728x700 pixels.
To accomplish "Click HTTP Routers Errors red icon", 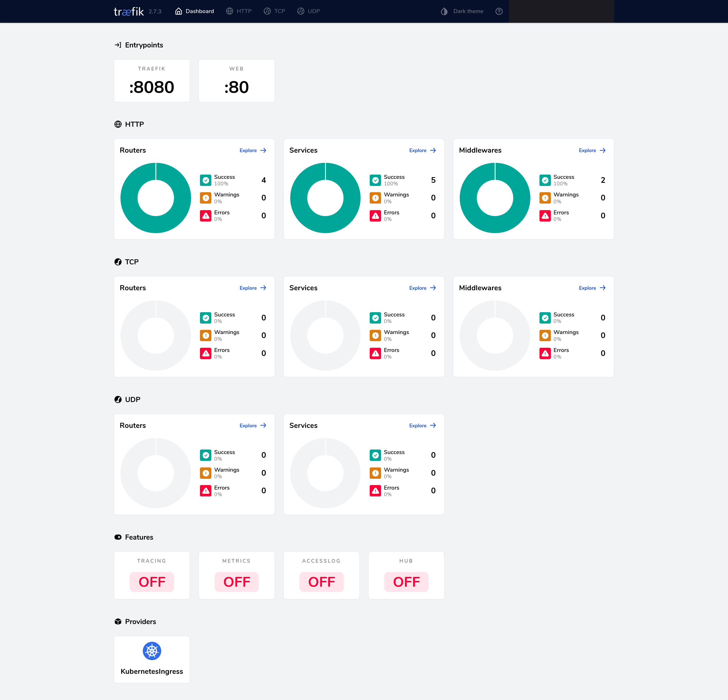I will point(206,216).
